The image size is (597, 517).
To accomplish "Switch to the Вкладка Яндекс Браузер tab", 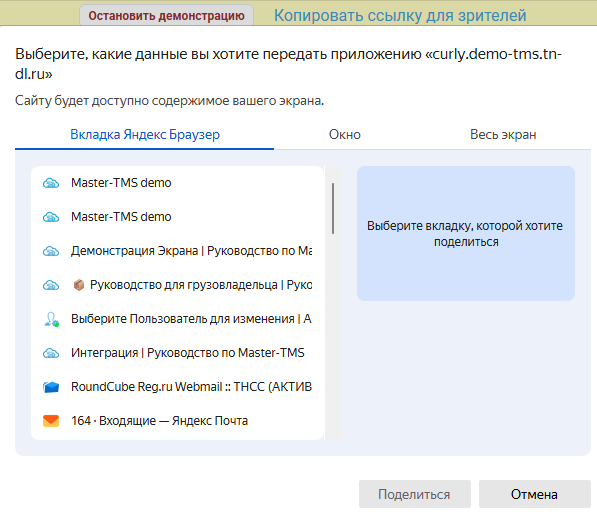I will [x=145, y=135].
